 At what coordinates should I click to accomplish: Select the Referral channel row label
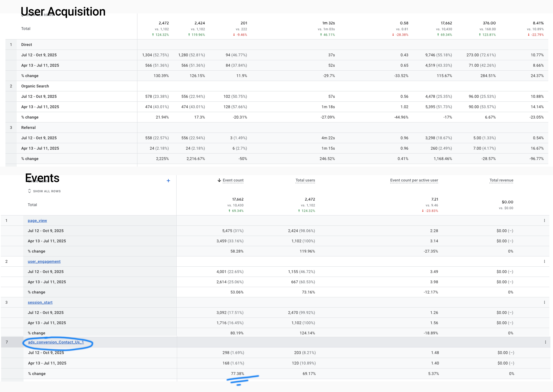(28, 127)
